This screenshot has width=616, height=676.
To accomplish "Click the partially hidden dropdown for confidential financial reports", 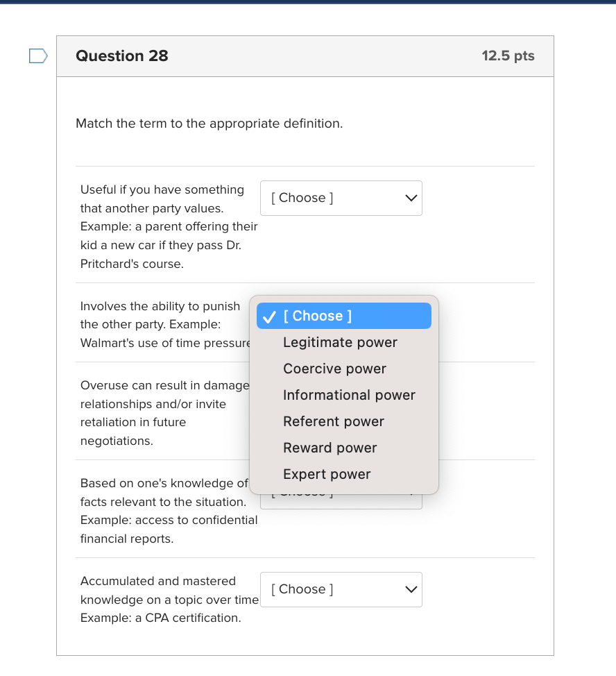I will tap(341, 501).
